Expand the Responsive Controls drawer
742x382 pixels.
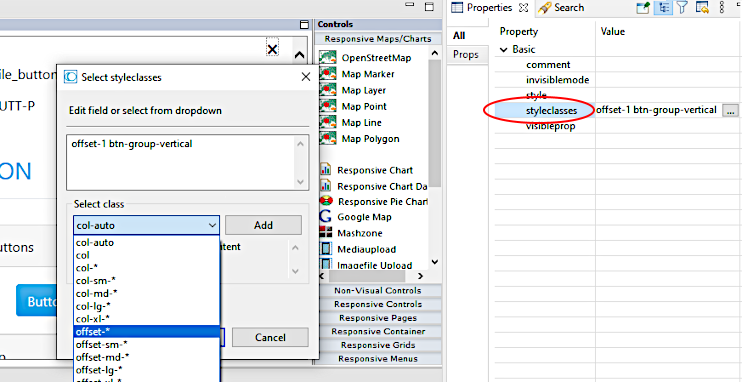pos(378,304)
